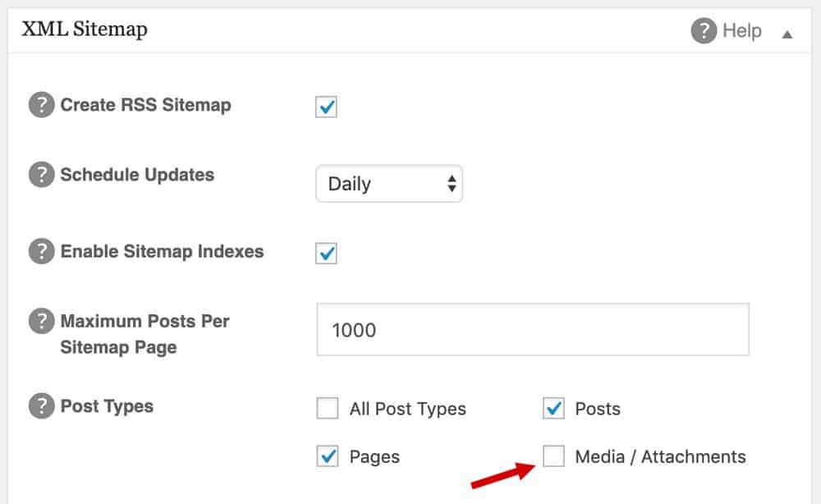821x504 pixels.
Task: Click the Help link in the header
Action: (742, 31)
